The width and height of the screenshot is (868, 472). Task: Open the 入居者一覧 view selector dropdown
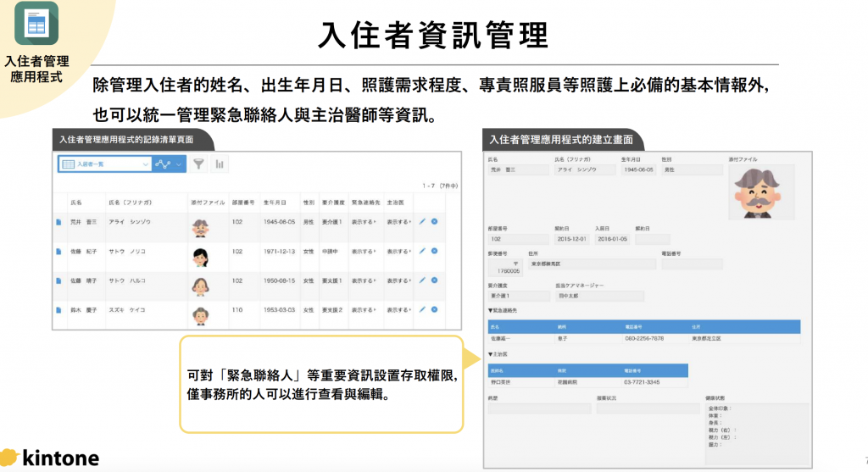tap(104, 164)
